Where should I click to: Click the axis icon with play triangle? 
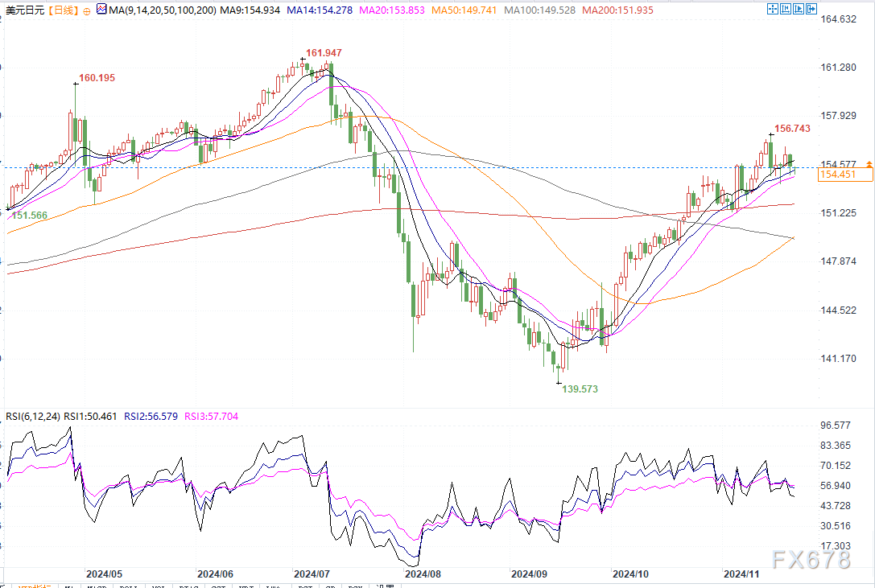[799, 9]
